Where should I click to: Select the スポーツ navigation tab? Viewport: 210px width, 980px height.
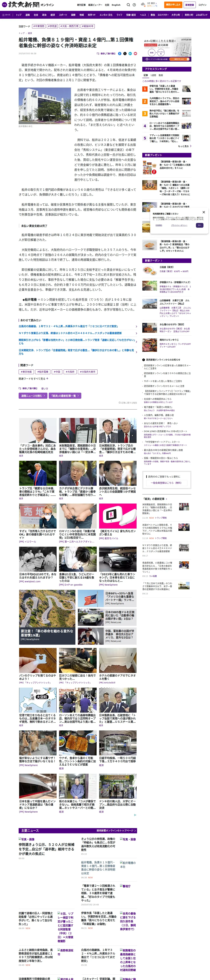pos(63,15)
